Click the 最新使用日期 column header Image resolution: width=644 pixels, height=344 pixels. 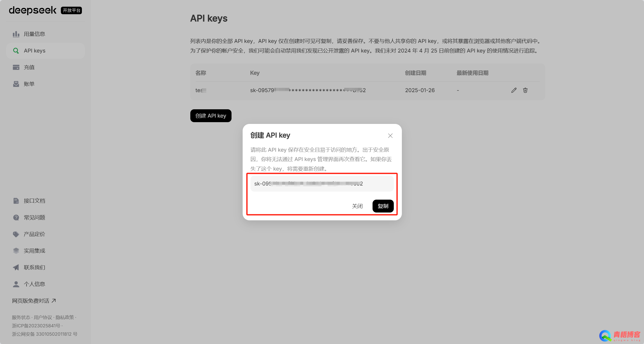pos(472,73)
